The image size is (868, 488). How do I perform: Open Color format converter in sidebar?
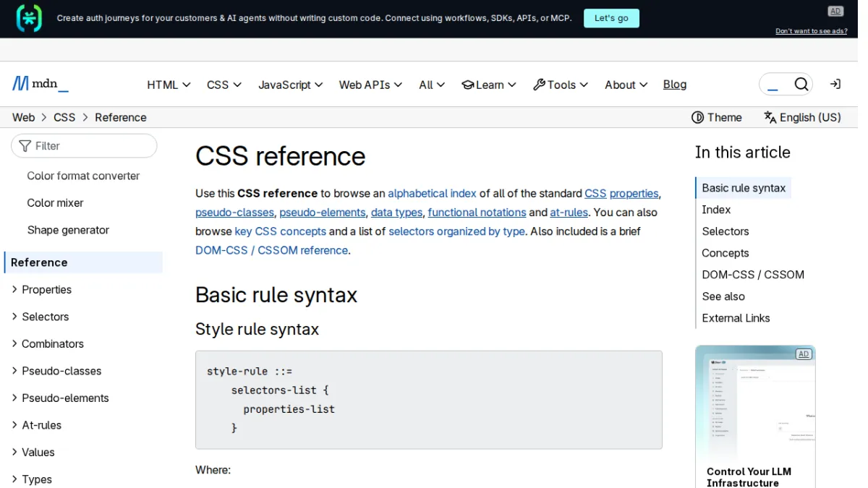click(x=83, y=176)
